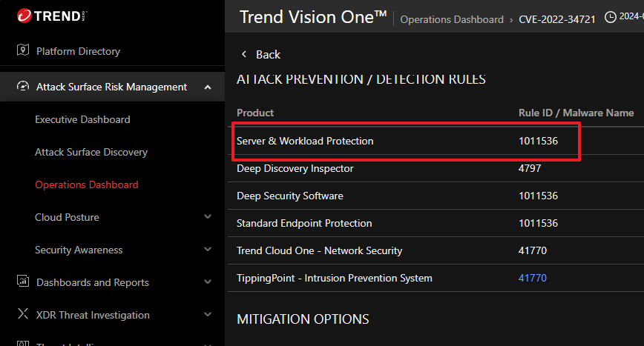Screen dimensions: 644x346
Task: Expand Dashboards and Reports chevron
Action: tap(208, 282)
